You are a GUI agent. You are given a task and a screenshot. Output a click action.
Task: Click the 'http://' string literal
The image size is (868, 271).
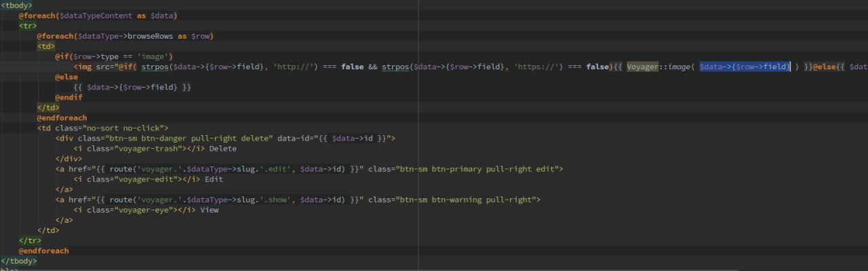(293, 67)
